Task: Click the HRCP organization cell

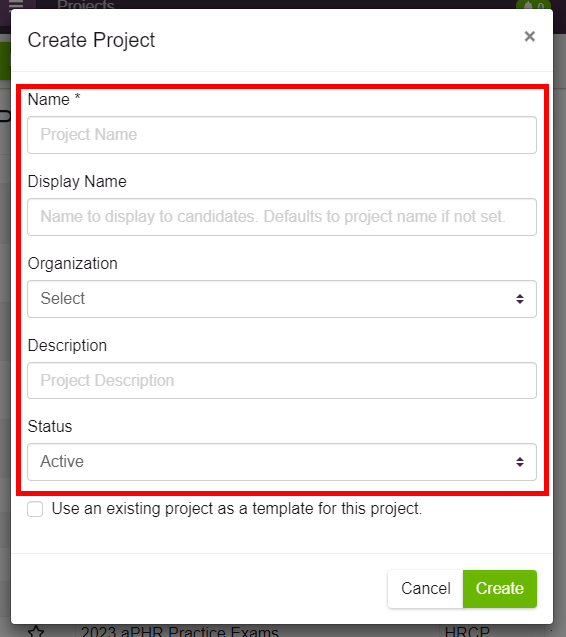Action: (x=467, y=632)
